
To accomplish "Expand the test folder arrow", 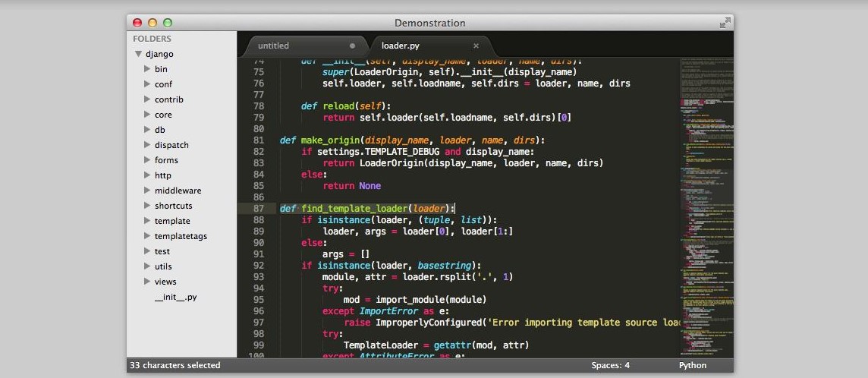I will [147, 250].
